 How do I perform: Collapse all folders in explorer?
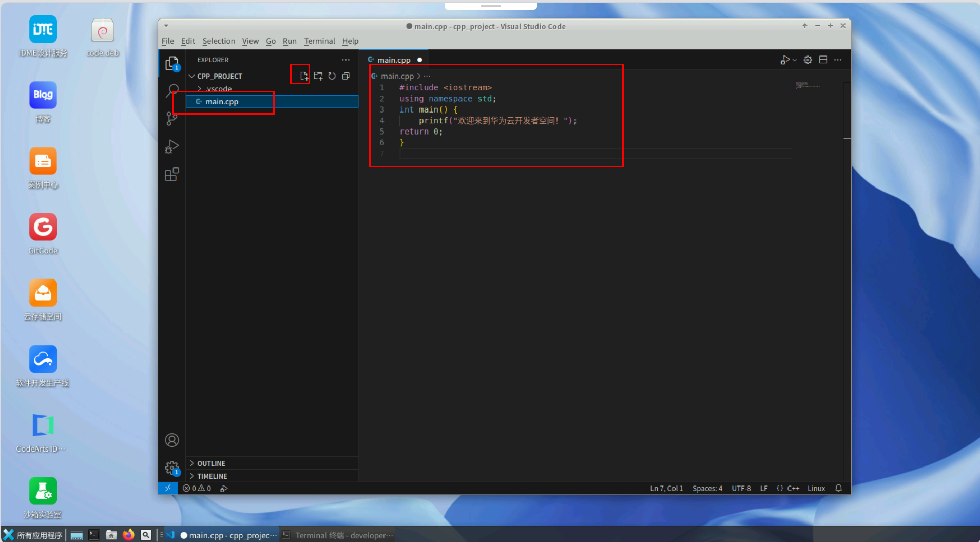(346, 76)
